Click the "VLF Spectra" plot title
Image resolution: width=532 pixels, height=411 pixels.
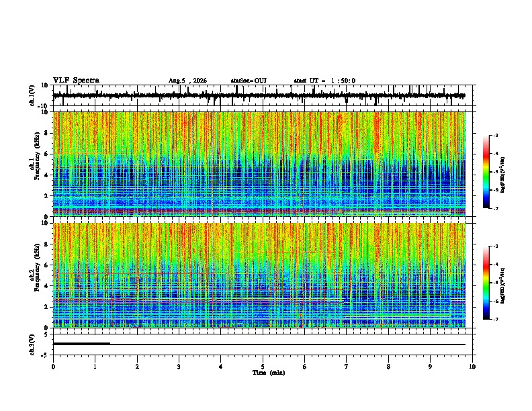[76, 81]
